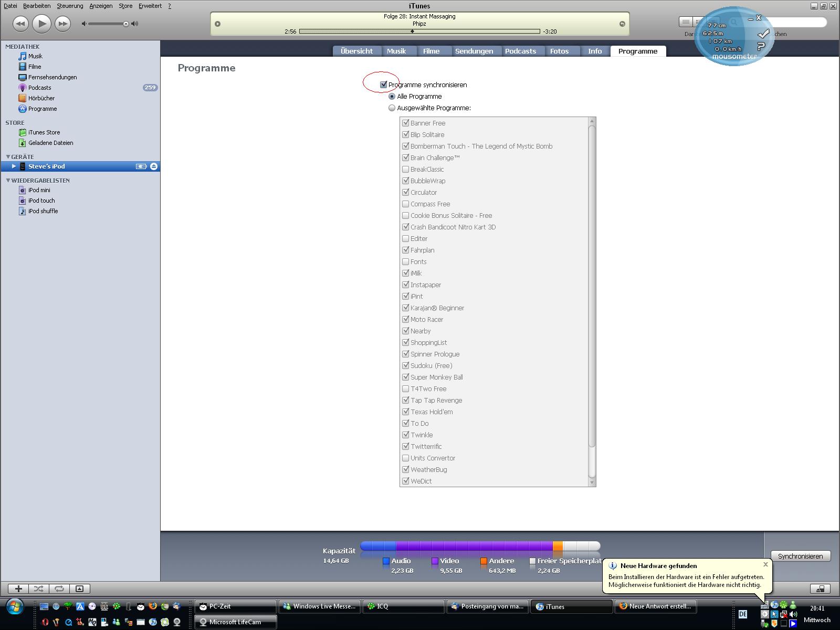Open the Windows Start menu orb
Viewport: 840px width, 630px height.
pos(15,607)
